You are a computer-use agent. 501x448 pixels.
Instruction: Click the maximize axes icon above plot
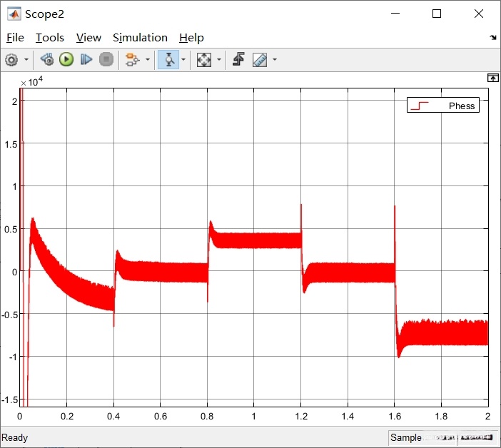click(492, 78)
